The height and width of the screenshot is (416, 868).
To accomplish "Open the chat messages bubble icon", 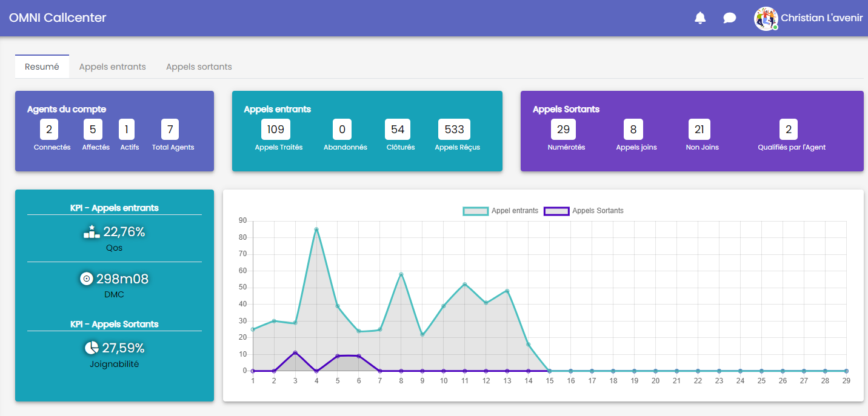I will coord(730,18).
